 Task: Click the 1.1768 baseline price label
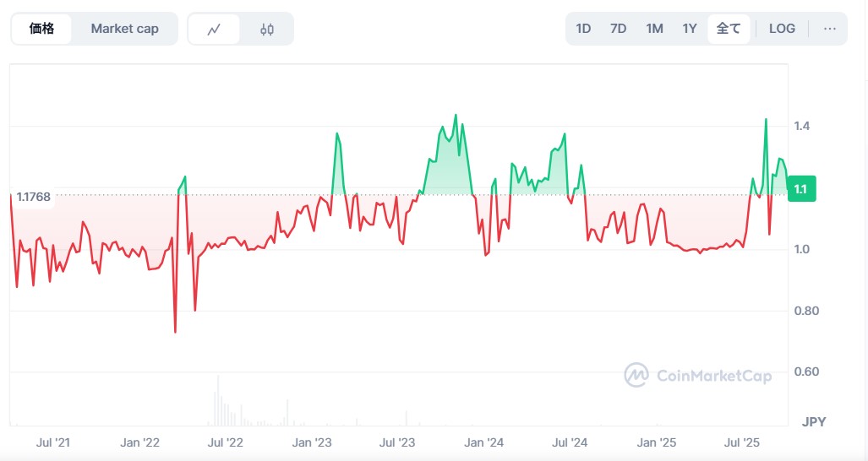(x=34, y=197)
